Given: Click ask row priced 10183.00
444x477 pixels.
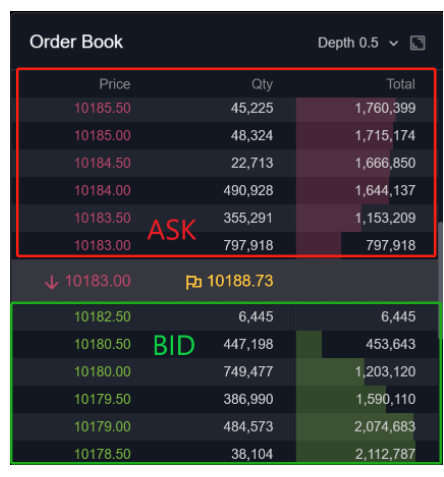Looking at the screenshot, I should 226,245.
